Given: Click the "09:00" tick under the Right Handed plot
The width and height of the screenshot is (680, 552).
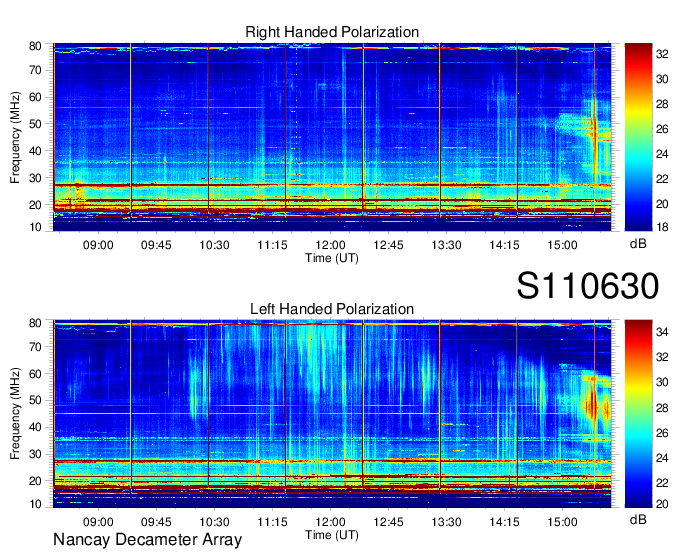Looking at the screenshot, I should click(98, 245).
